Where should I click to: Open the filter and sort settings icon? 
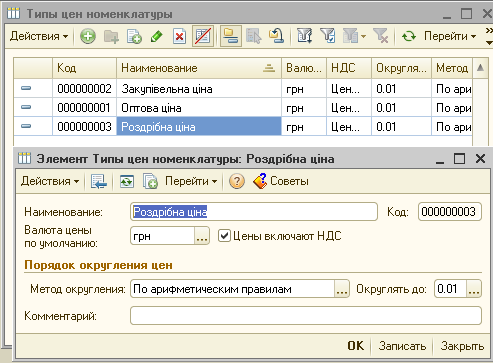305,36
